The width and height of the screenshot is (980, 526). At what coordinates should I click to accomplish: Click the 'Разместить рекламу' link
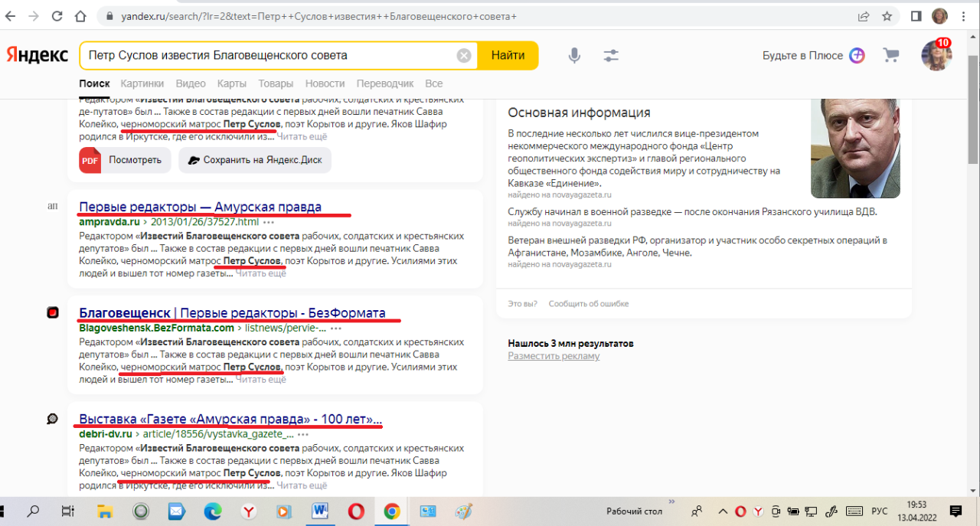click(x=554, y=356)
